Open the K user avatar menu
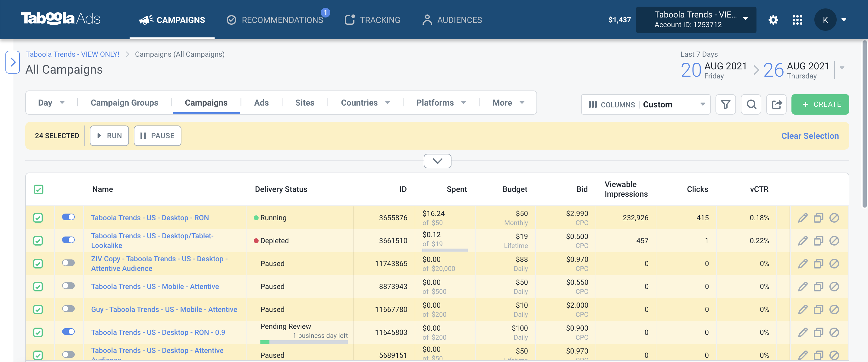Viewport: 868px width, 362px height. (x=825, y=20)
